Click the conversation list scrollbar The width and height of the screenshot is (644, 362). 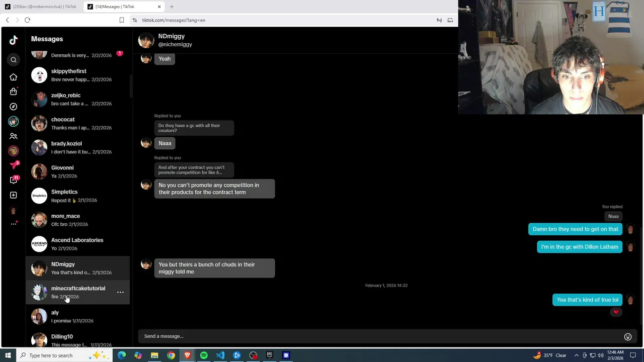pos(131,85)
